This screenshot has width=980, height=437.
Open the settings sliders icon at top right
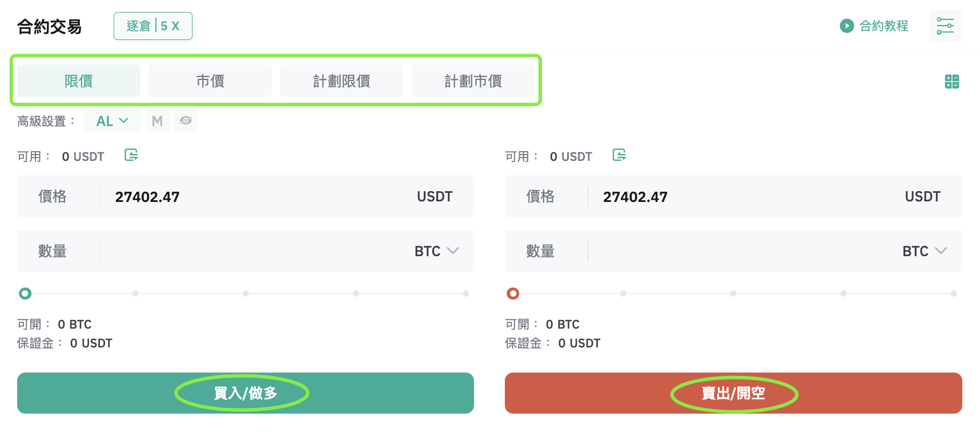click(x=945, y=26)
